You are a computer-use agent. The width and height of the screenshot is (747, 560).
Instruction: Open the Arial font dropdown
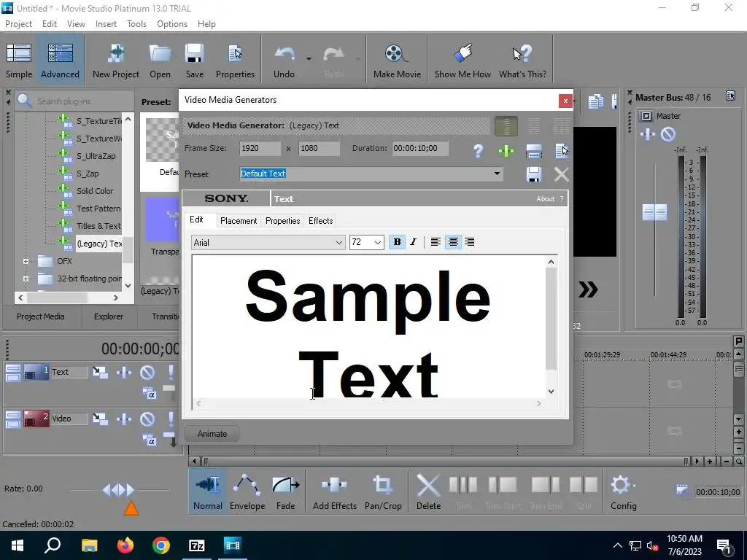[x=338, y=243]
